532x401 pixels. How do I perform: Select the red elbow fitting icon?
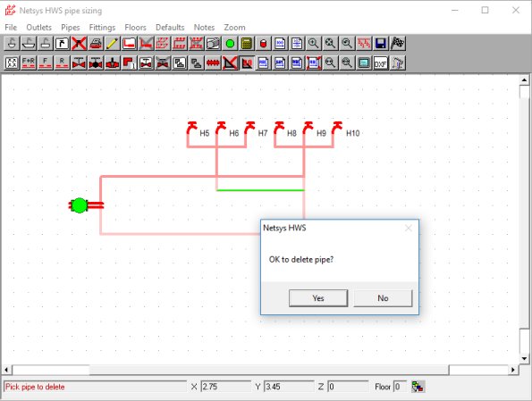click(x=130, y=63)
